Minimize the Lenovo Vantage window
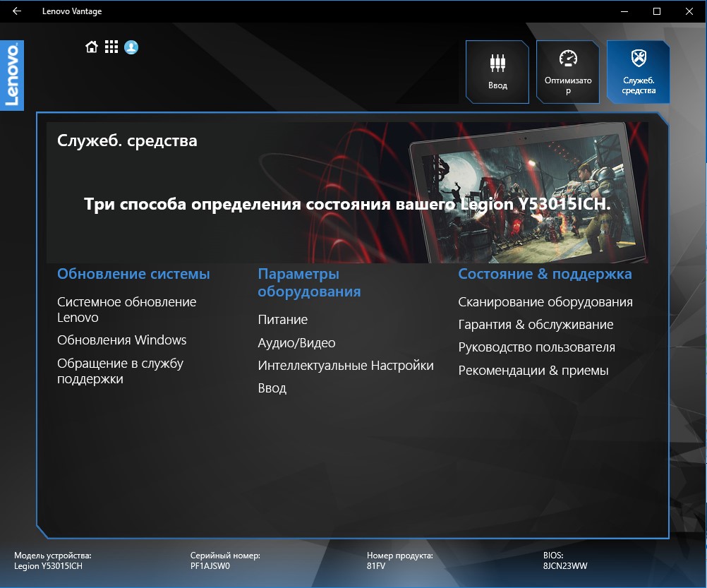Viewport: 707px width, 588px height. [x=624, y=11]
